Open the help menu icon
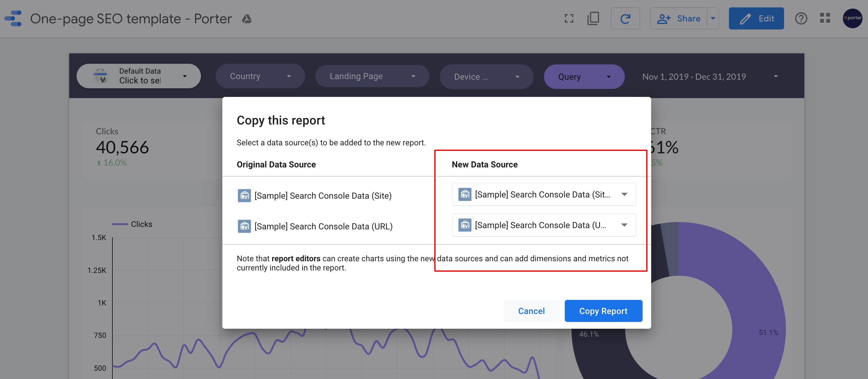This screenshot has height=379, width=868. pyautogui.click(x=801, y=19)
